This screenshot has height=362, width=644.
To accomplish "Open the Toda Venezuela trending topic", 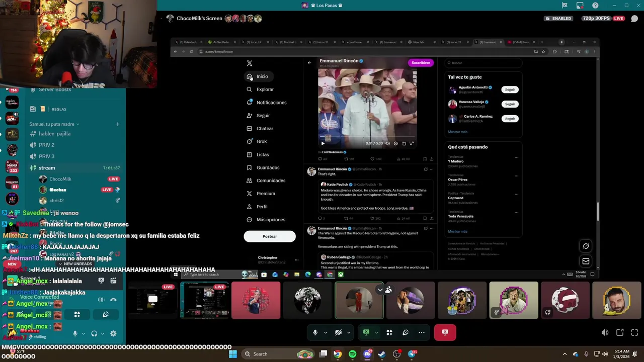I will point(461,216).
